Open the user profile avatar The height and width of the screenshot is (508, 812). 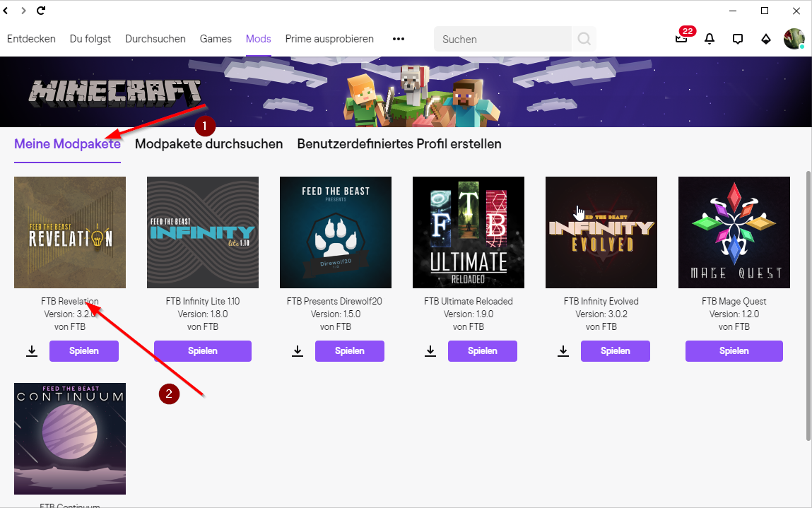794,39
